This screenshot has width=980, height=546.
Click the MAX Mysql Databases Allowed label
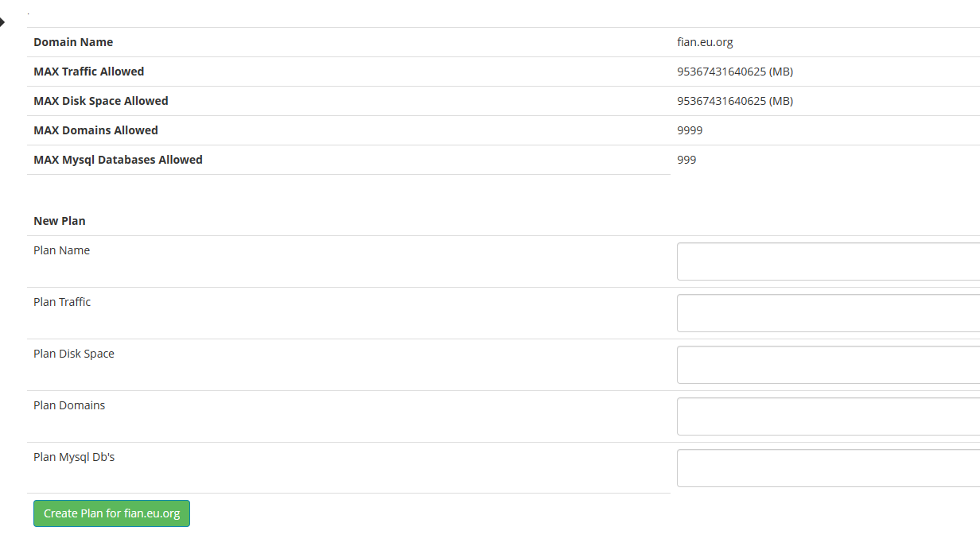(x=118, y=160)
